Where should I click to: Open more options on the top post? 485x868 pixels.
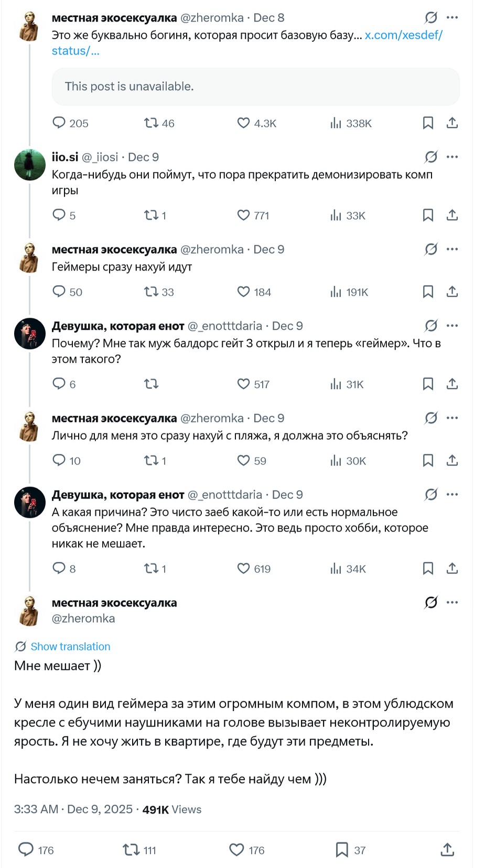coord(452,17)
